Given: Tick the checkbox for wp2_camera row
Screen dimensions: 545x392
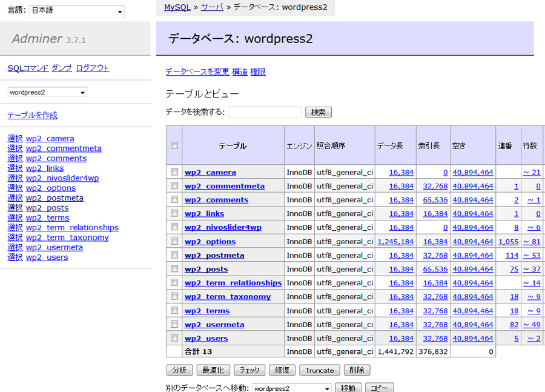Looking at the screenshot, I should [x=174, y=172].
